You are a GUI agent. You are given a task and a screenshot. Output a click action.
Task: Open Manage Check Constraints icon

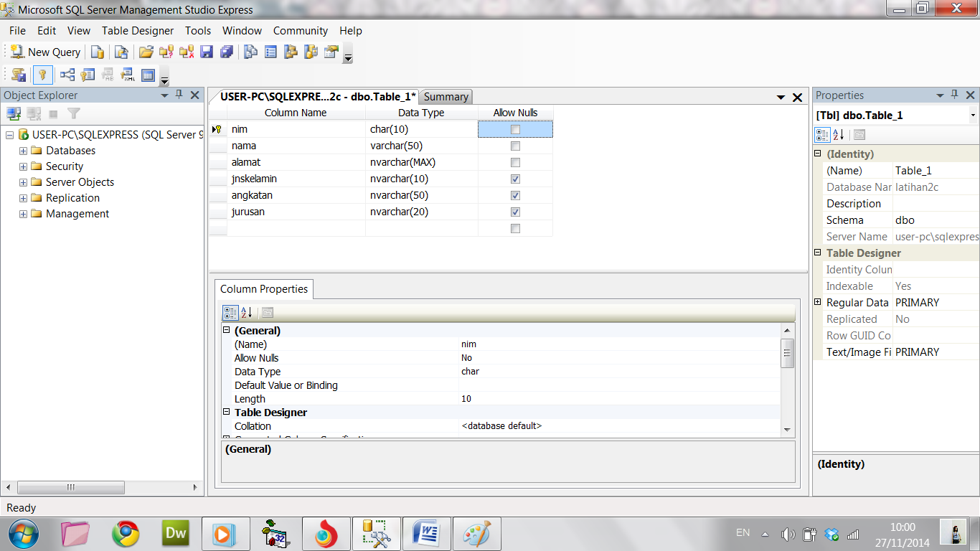[148, 75]
